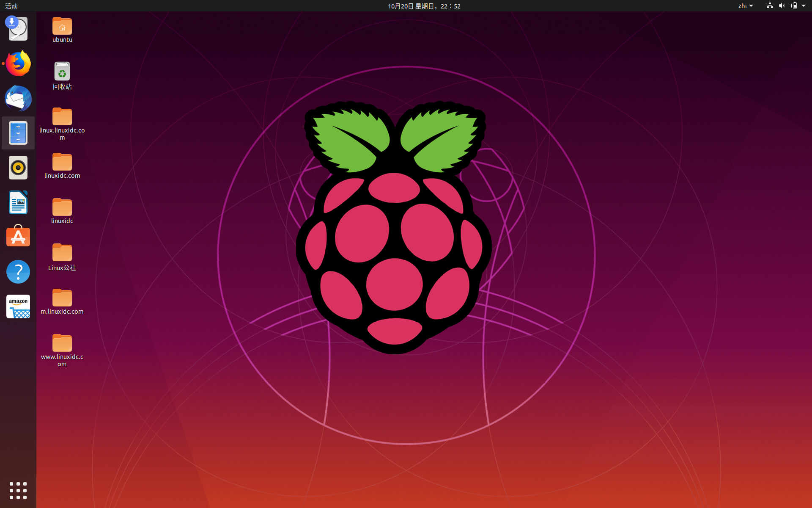Launch Thunderbird mail client
The height and width of the screenshot is (508, 812).
(x=18, y=99)
